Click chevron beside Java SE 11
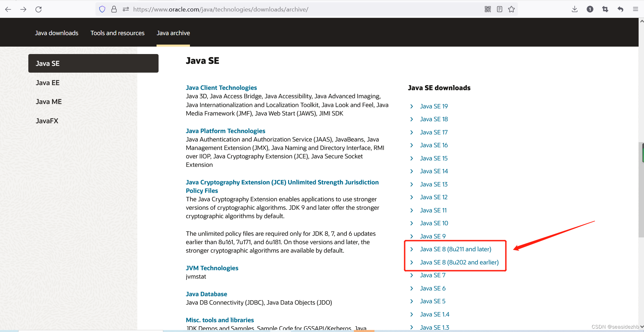 pos(412,210)
